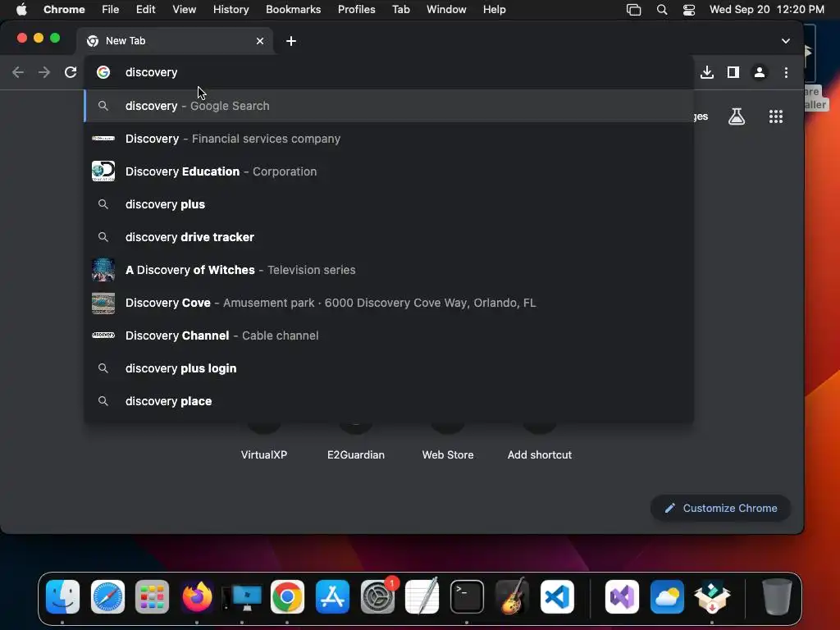
Task: Open the Edit menu
Action: click(145, 10)
